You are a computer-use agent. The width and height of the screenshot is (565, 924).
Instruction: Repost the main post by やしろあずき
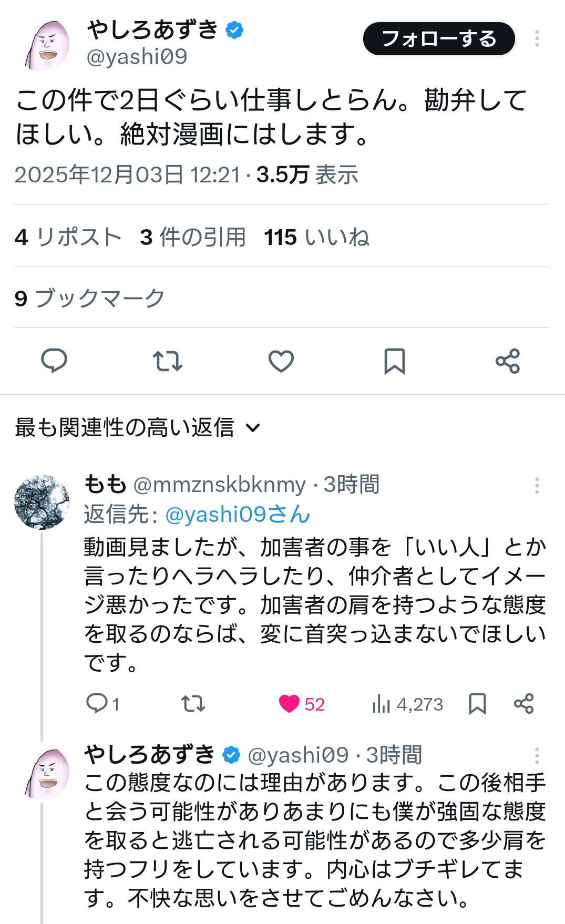tap(168, 361)
